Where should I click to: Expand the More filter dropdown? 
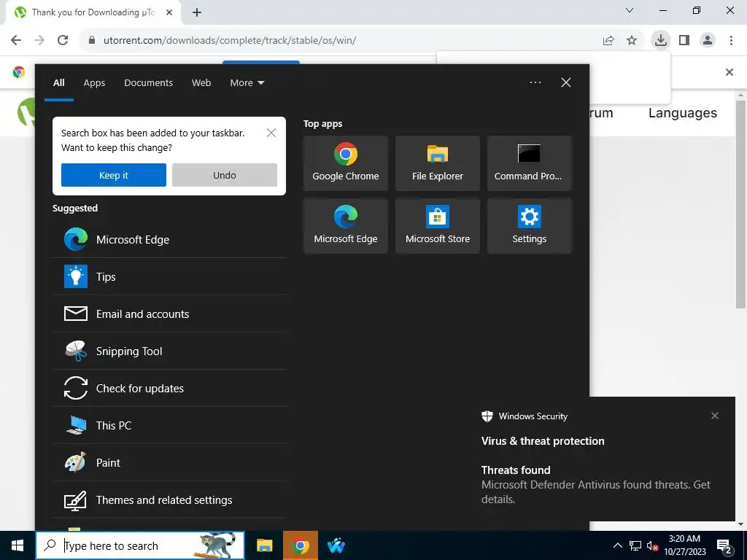247,82
